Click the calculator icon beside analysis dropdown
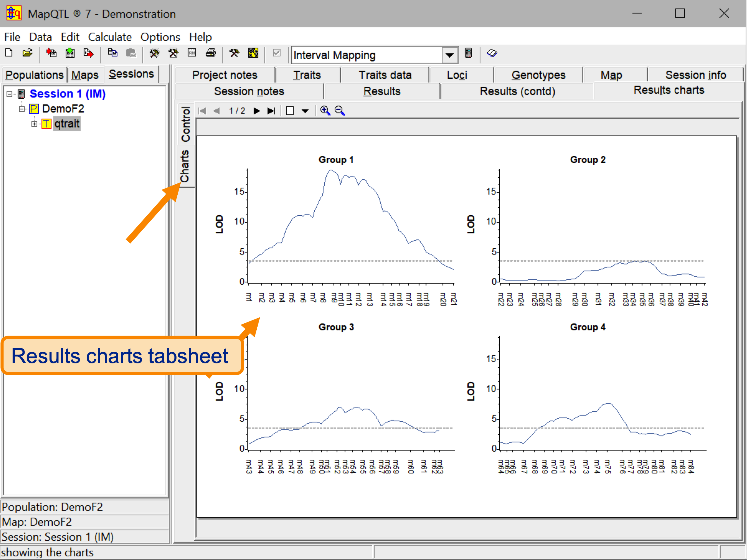The image size is (747, 560). [x=468, y=53]
